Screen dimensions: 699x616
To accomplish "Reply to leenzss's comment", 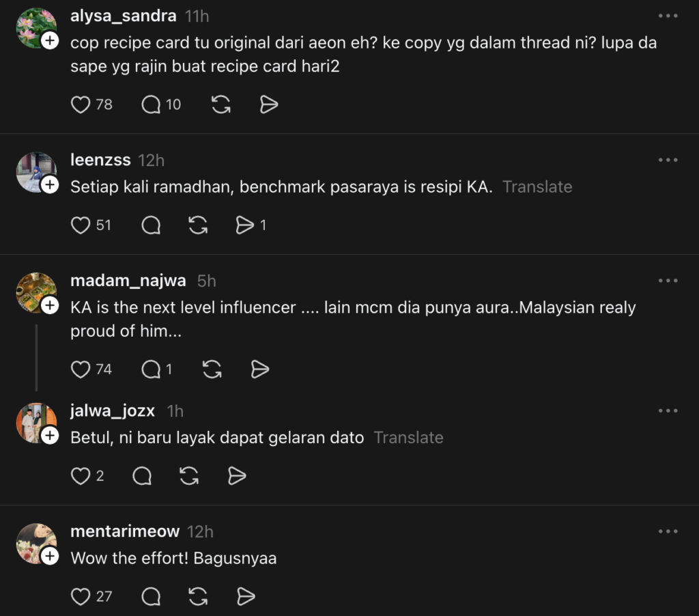I will pos(151,225).
